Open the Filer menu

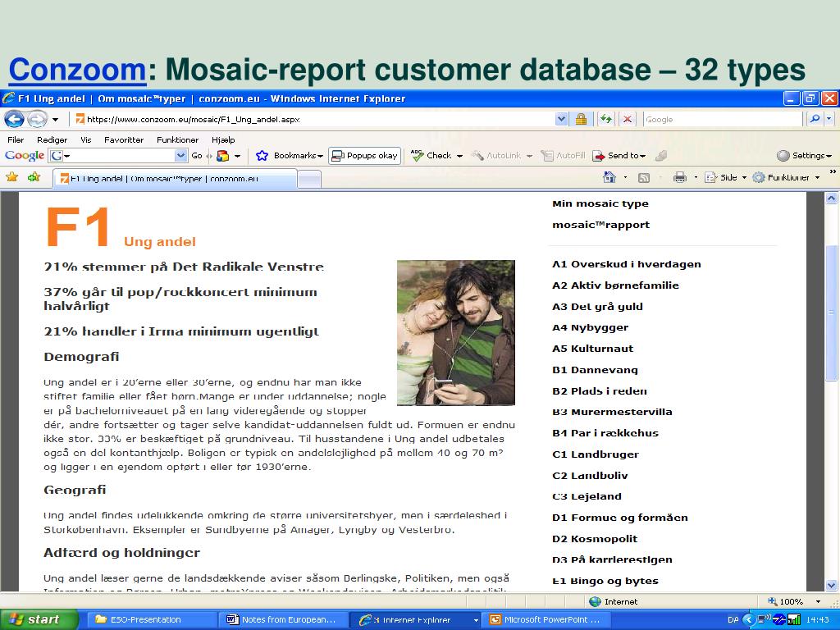click(x=16, y=139)
